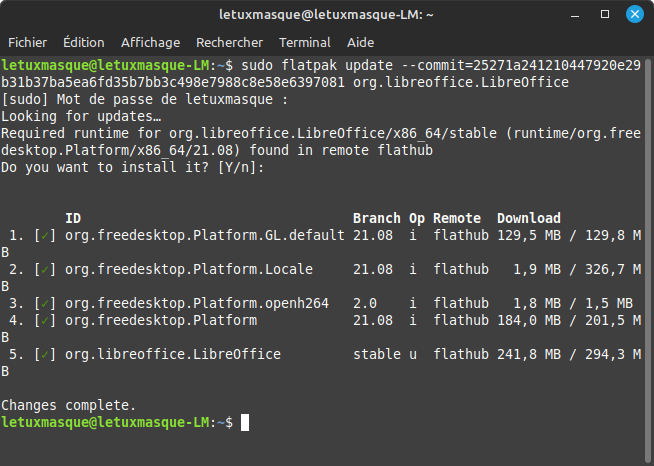The image size is (654, 466).
Task: Click the block cursor at the bottom prompt
Action: click(245, 423)
